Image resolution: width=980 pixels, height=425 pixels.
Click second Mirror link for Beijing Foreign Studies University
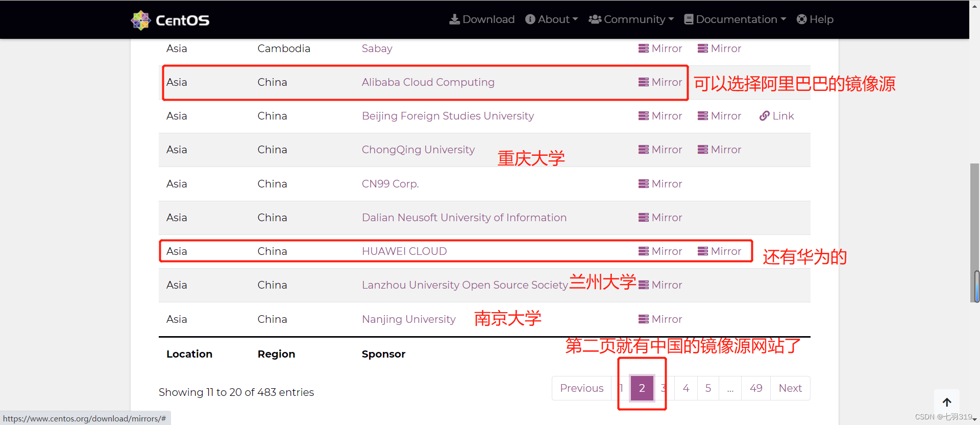point(719,116)
